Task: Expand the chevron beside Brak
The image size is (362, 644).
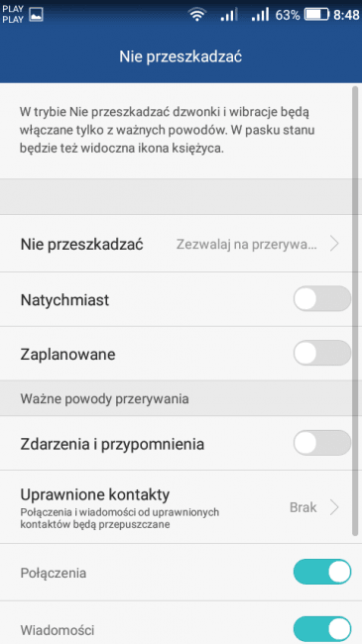Action: pyautogui.click(x=334, y=507)
